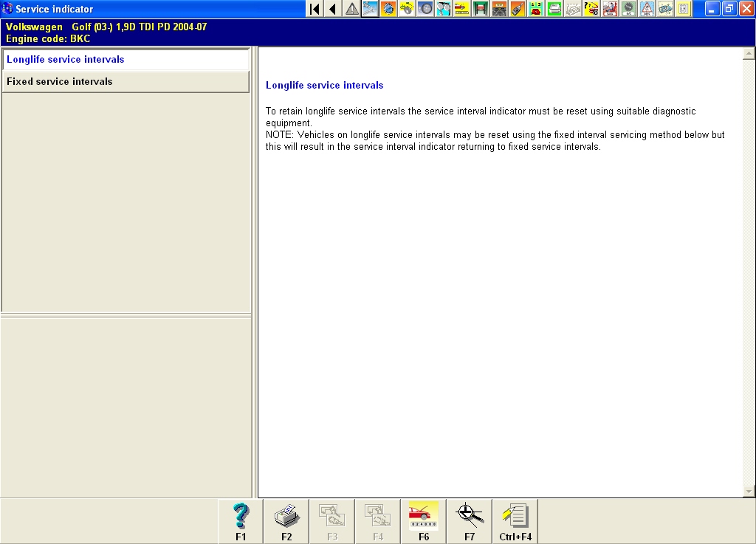The height and width of the screenshot is (544, 756).
Task: Select the red car with green numbers icon
Action: (536, 9)
